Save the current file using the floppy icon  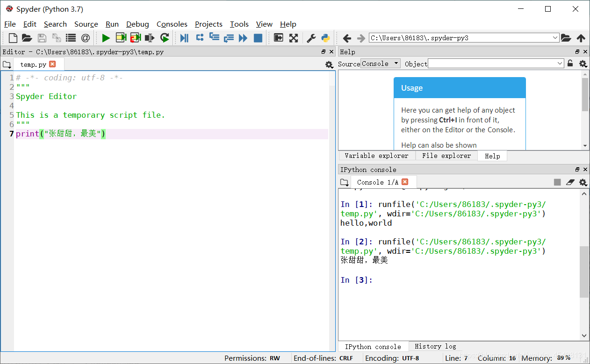point(42,38)
